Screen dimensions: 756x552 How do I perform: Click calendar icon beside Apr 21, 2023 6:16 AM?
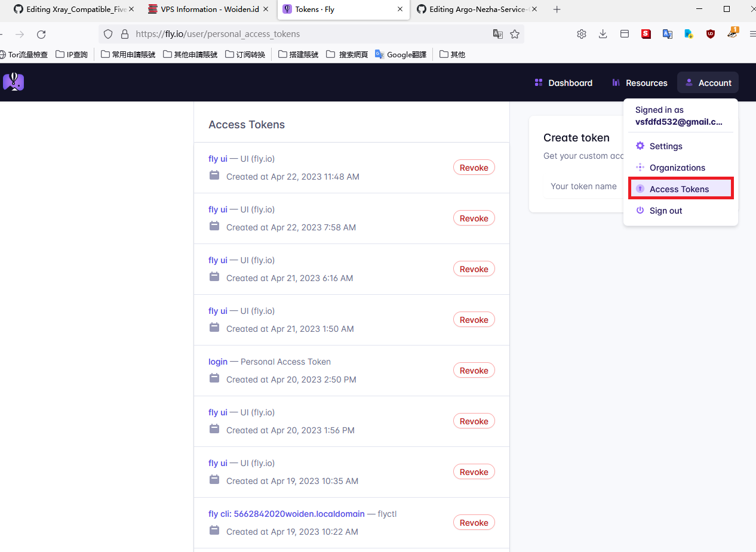tap(214, 277)
